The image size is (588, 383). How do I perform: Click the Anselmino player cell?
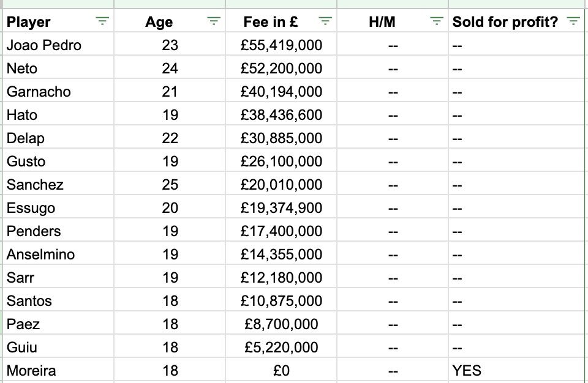(x=58, y=254)
